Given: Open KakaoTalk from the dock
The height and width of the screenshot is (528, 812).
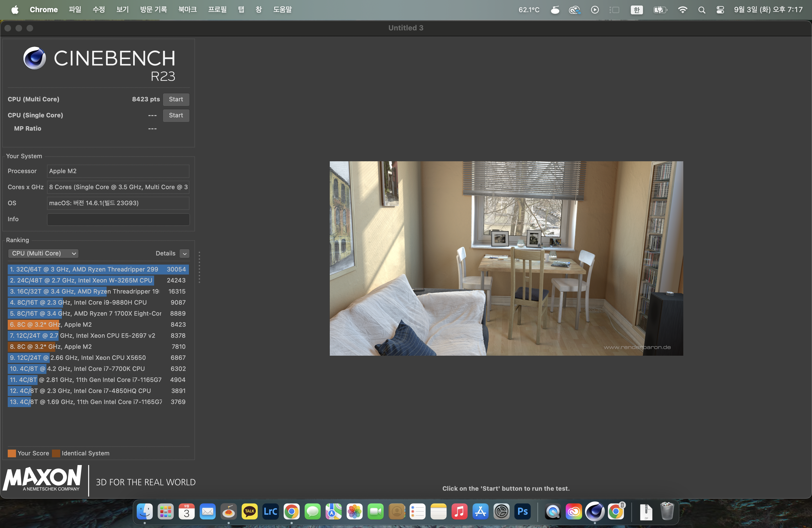Looking at the screenshot, I should (x=249, y=511).
